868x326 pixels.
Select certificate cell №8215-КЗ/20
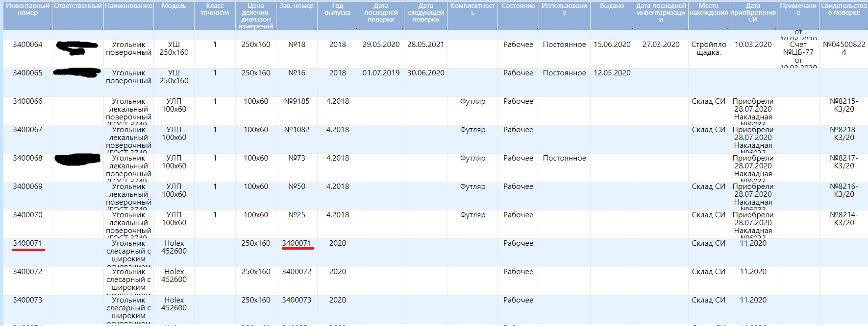[843, 105]
